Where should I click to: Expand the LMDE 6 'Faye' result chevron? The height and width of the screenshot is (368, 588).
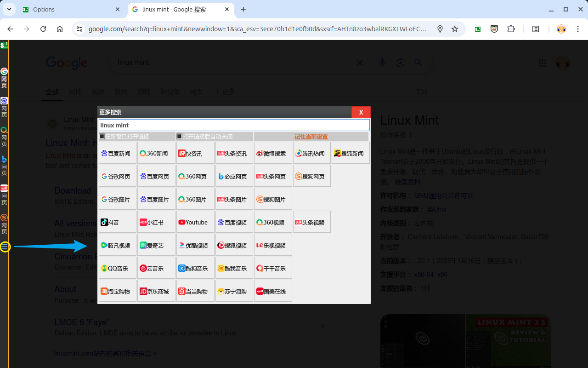coord(322,326)
